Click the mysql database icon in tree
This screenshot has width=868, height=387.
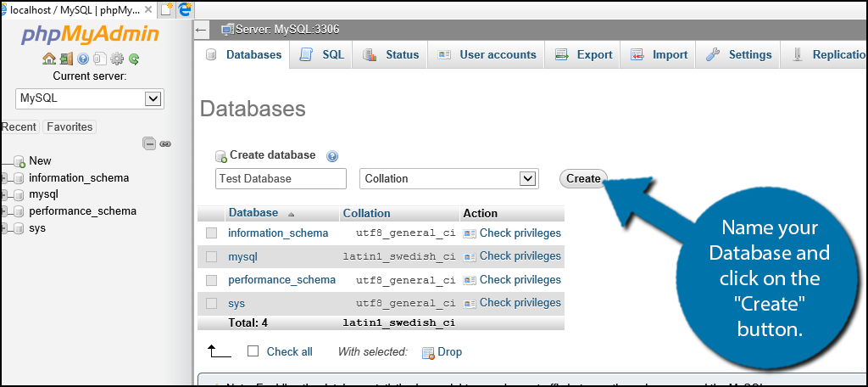pyautogui.click(x=19, y=195)
